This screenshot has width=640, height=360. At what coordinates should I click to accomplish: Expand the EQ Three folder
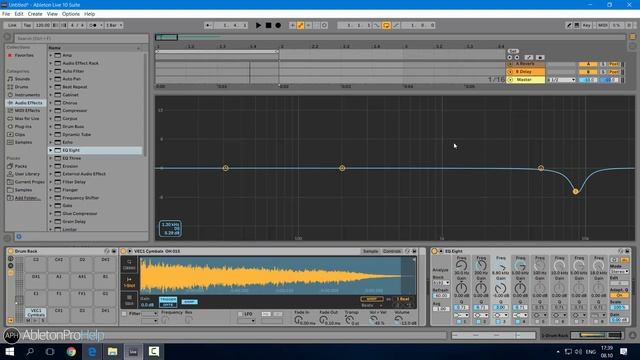coord(51,158)
